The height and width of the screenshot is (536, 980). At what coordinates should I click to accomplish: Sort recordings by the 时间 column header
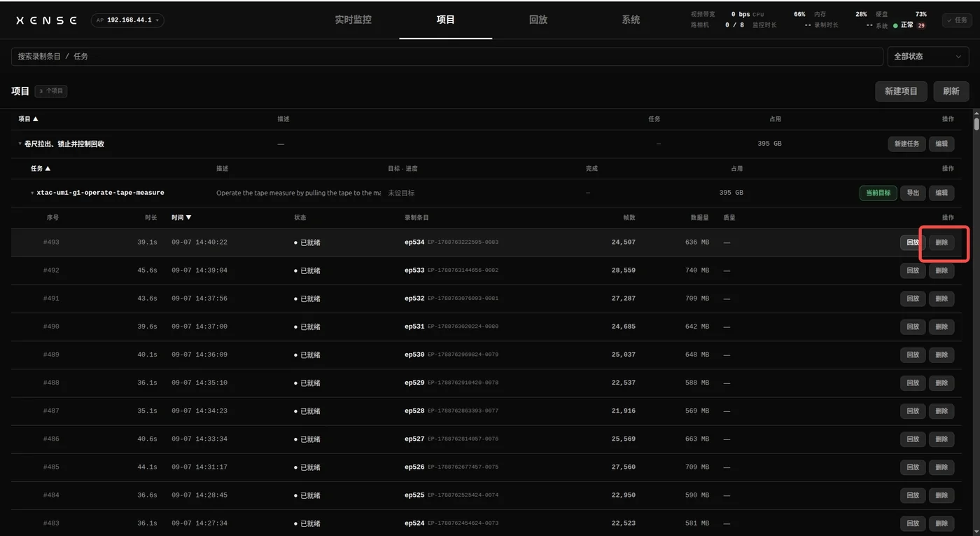[181, 217]
